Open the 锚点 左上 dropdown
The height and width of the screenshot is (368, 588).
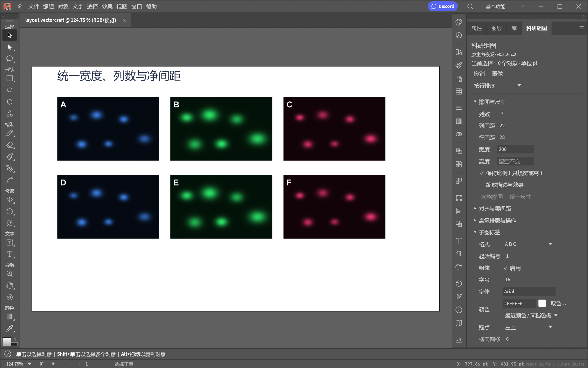[528, 327]
